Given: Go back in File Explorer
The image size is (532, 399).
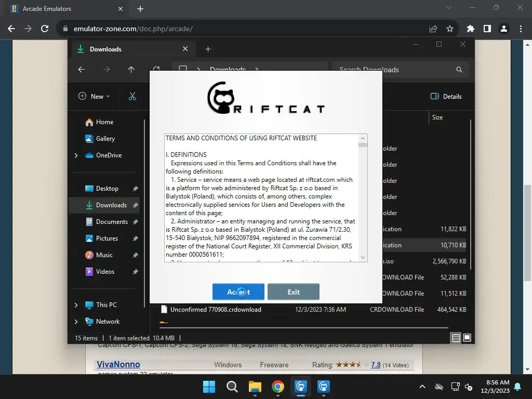Looking at the screenshot, I should (x=82, y=70).
